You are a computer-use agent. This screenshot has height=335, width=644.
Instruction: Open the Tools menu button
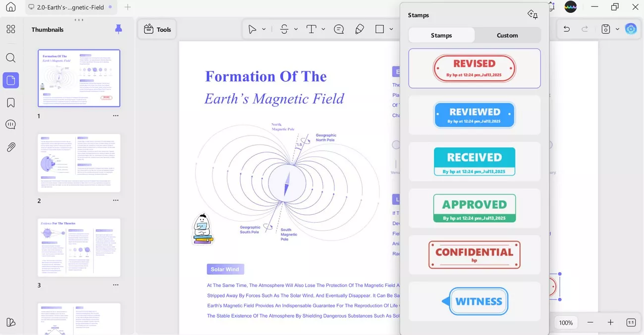[157, 29]
